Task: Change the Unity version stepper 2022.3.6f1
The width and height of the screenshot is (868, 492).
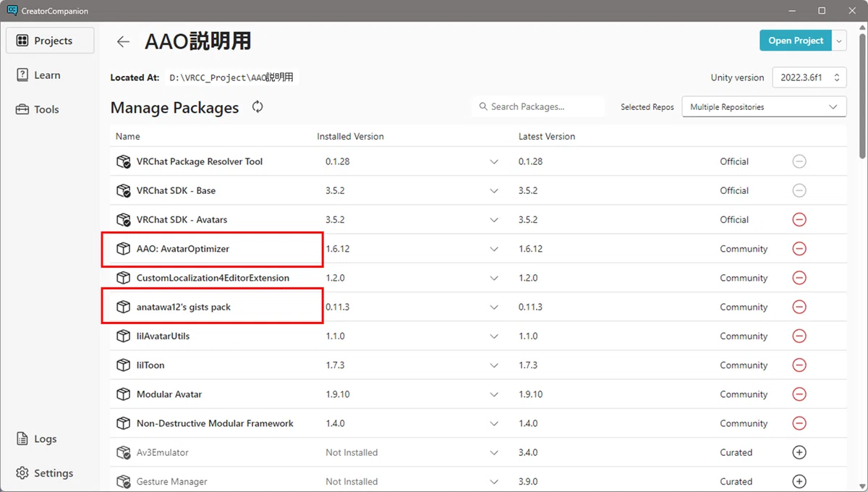Action: 809,77
